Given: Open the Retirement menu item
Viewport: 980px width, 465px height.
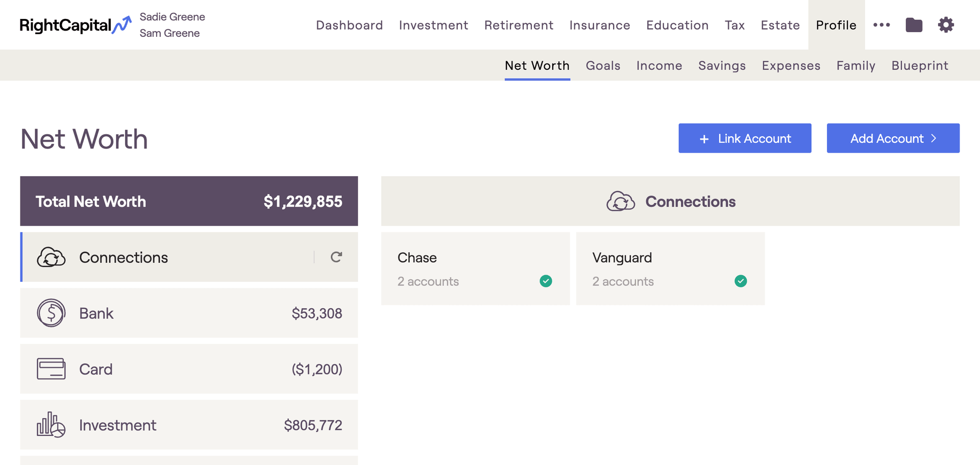Looking at the screenshot, I should pos(519,25).
